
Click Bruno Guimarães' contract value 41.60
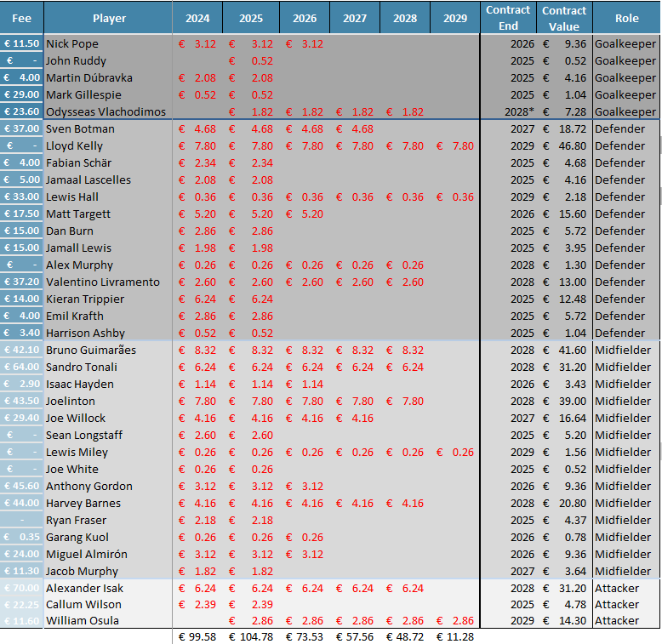point(564,350)
